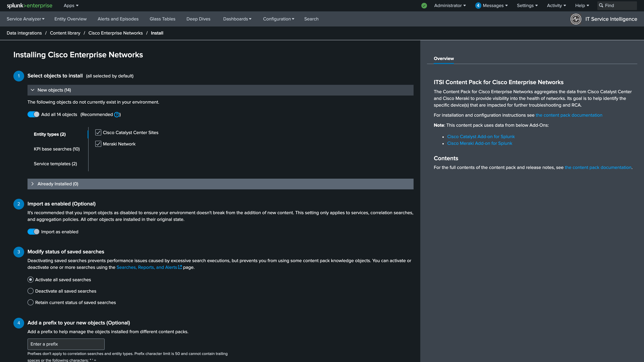
Task: Select the Service templates (2) category
Action: coord(55,164)
